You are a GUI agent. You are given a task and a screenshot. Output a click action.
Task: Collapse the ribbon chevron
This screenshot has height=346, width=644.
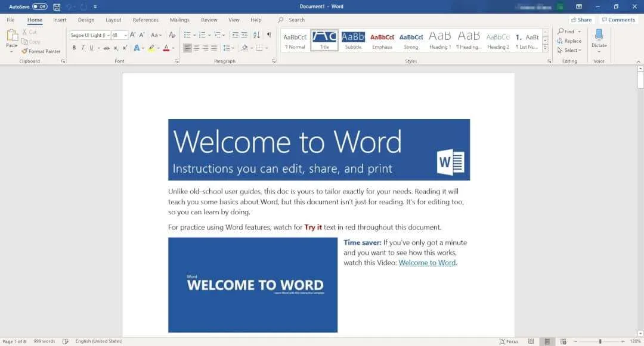click(x=638, y=61)
